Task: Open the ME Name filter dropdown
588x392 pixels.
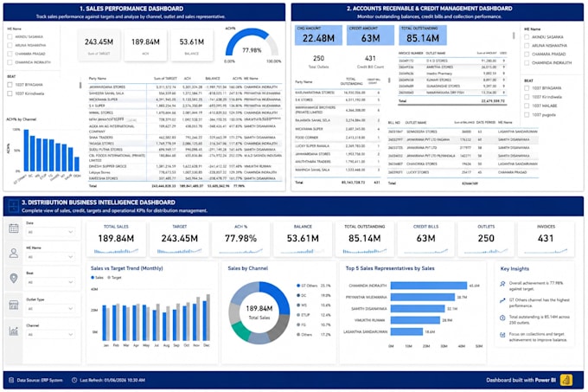Action: [x=50, y=257]
